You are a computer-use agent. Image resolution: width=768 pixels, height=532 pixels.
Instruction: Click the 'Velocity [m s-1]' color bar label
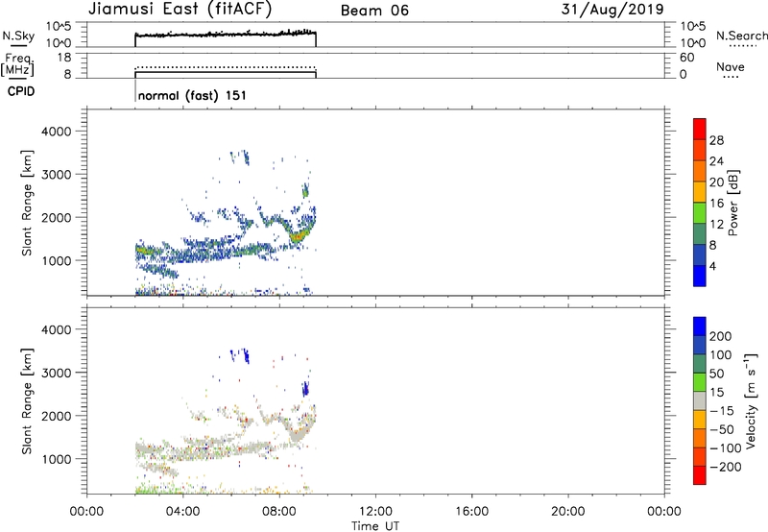tap(751, 400)
